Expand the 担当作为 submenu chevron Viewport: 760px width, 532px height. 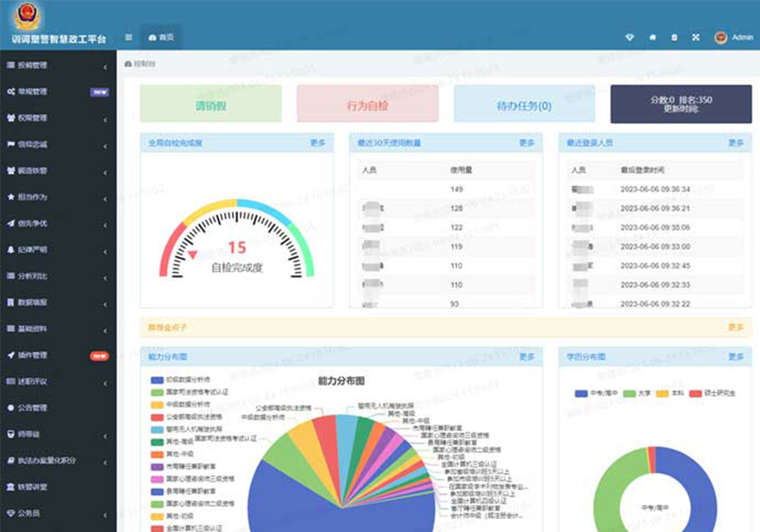(x=105, y=198)
